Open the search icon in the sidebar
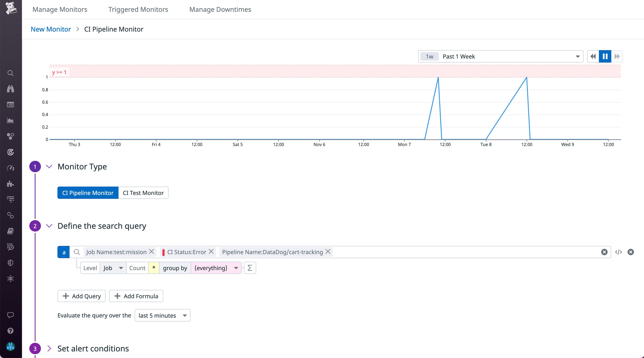This screenshot has width=644, height=358. coord(10,73)
